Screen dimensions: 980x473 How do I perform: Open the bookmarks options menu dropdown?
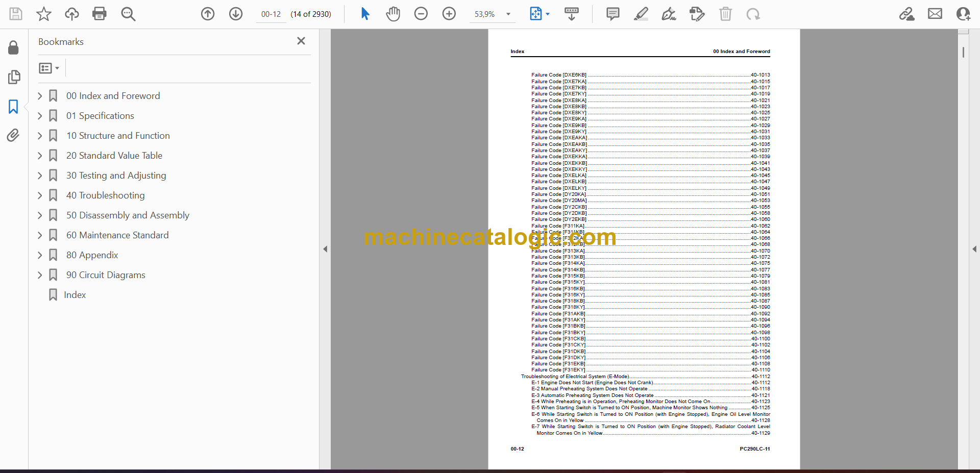tap(49, 68)
